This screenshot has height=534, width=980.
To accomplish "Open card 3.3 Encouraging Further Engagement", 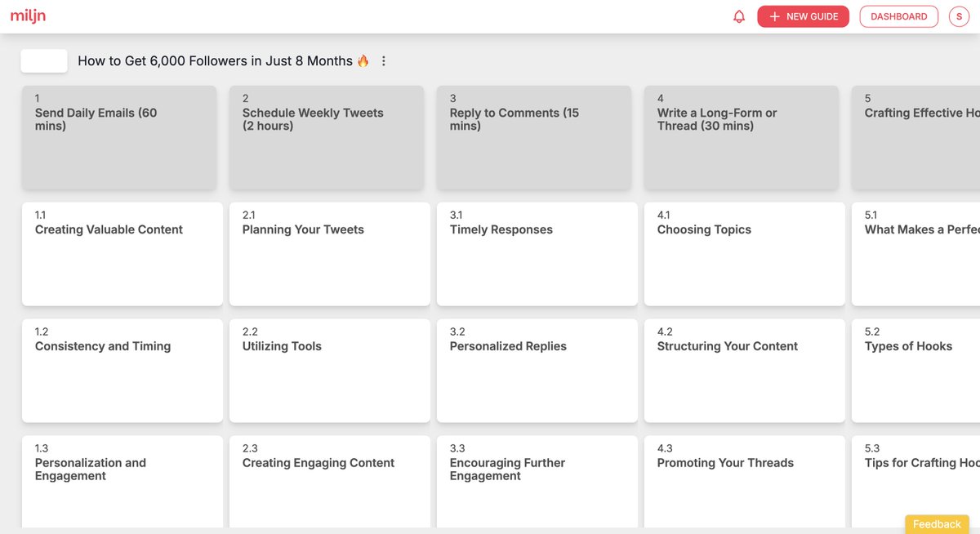I will pyautogui.click(x=537, y=482).
